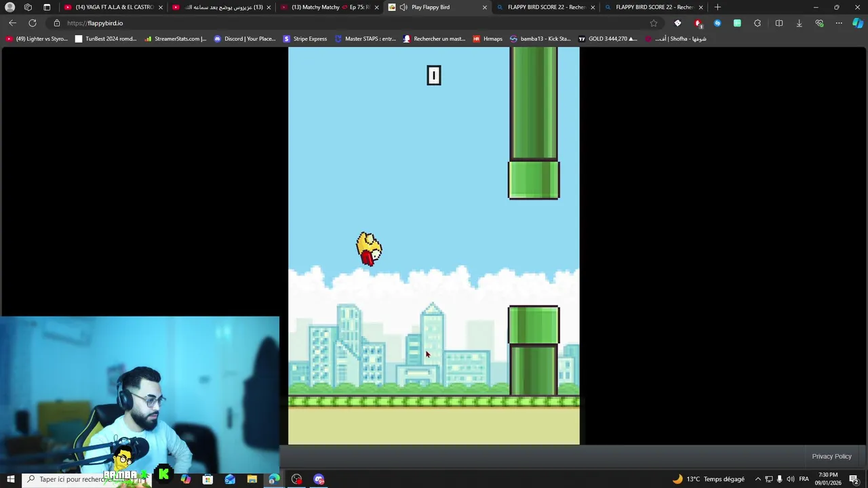Open Microsoft Store from the taskbar
This screenshot has height=488, width=868.
point(208,479)
